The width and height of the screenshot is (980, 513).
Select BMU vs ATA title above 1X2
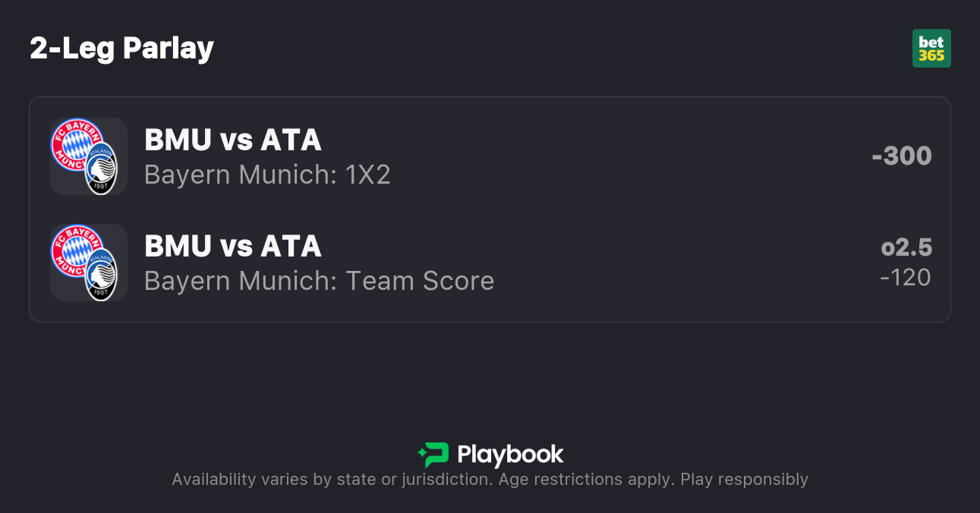[x=232, y=140]
